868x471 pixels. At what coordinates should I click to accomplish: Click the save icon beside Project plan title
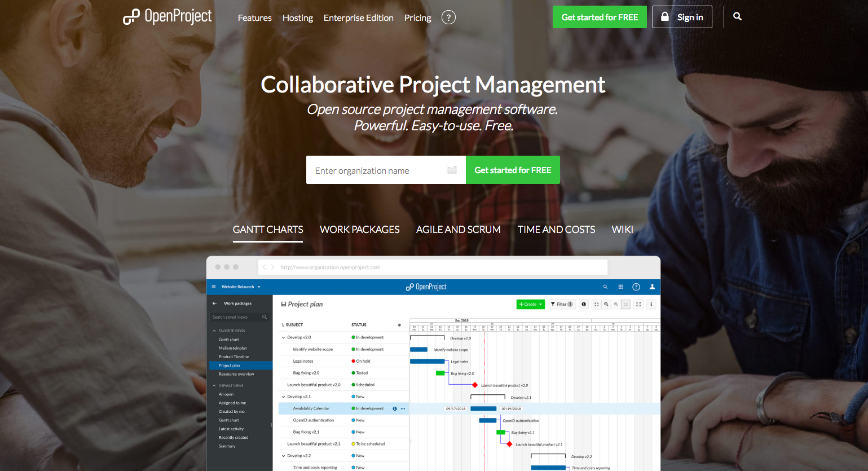pyautogui.click(x=283, y=304)
